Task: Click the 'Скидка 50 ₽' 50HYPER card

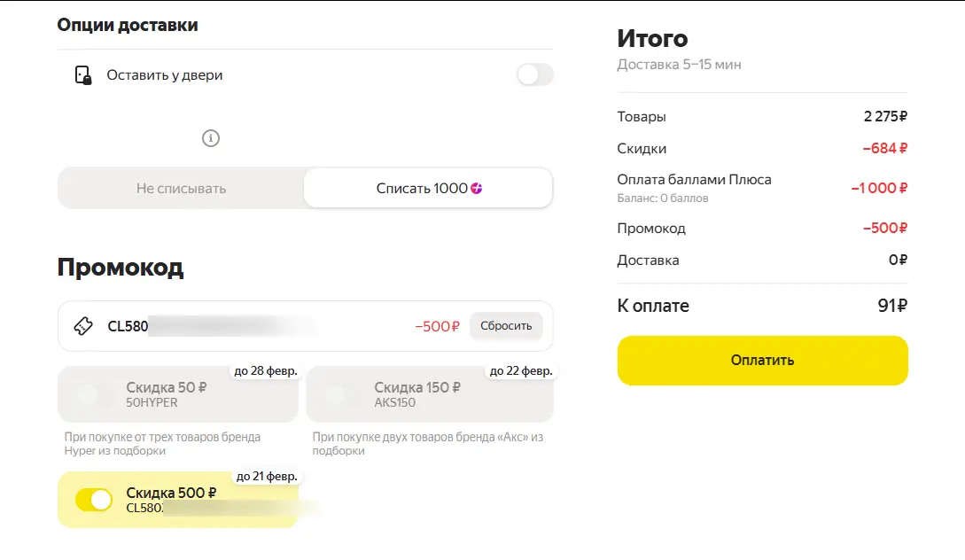Action: point(178,394)
